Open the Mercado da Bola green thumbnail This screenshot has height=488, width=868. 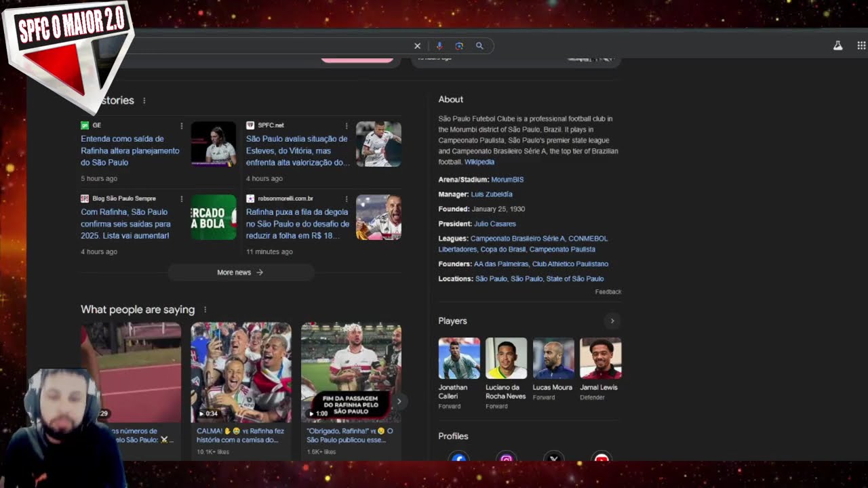pyautogui.click(x=214, y=217)
